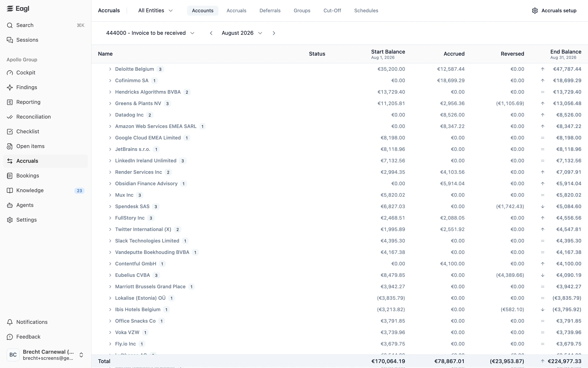The height and width of the screenshot is (368, 588).
Task: Open the August 2026 period dropdown
Action: coord(242,33)
